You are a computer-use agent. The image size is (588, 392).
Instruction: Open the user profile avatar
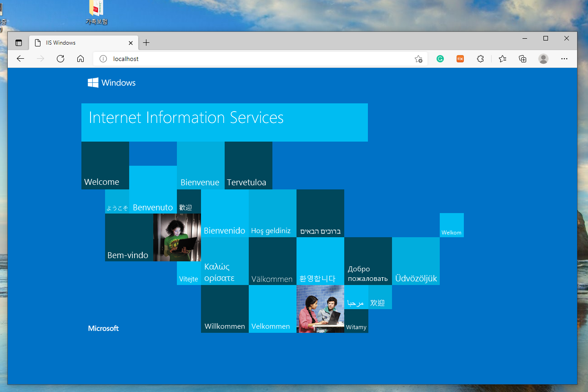coord(543,59)
